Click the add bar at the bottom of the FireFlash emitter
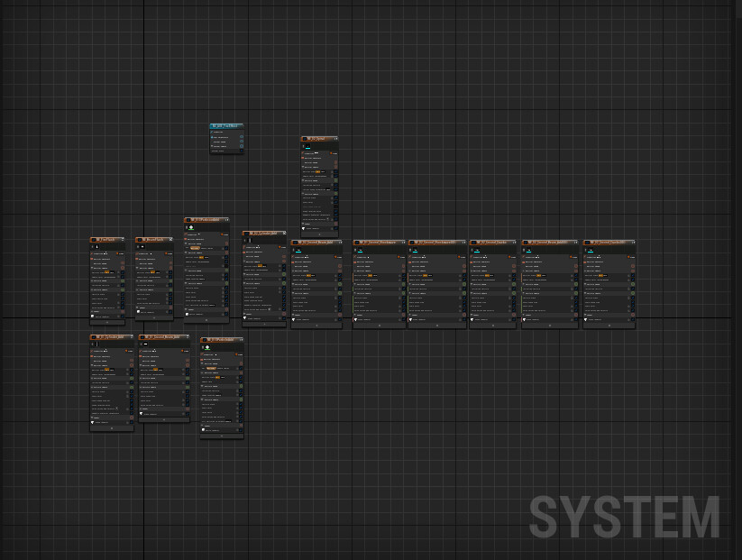 tap(107, 322)
